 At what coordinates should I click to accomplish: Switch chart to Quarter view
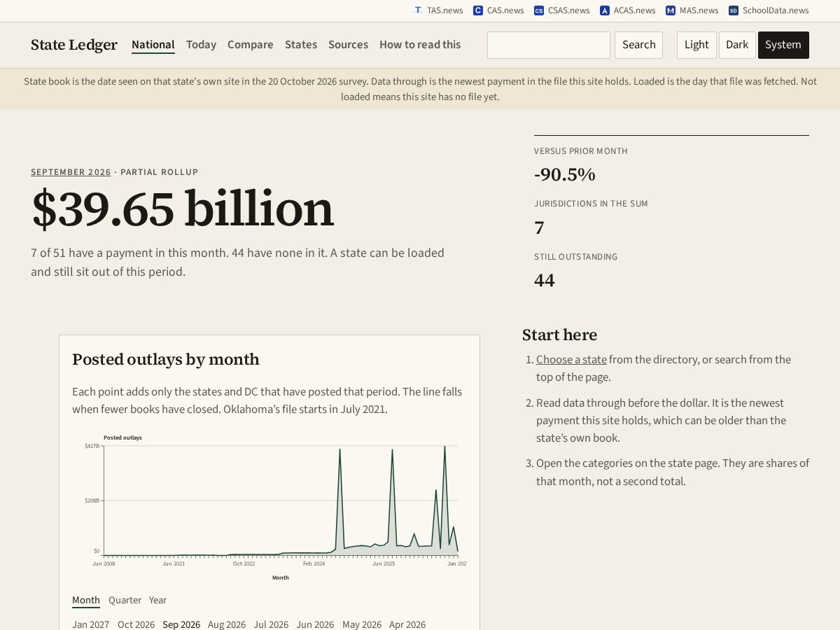click(x=125, y=600)
